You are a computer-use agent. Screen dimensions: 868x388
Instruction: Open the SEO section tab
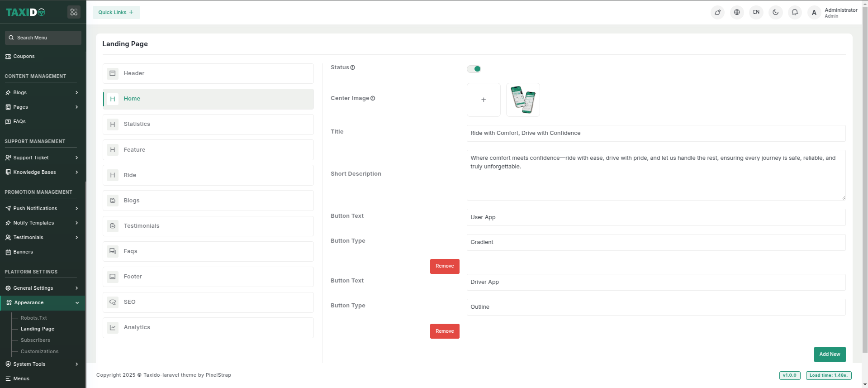(x=208, y=302)
